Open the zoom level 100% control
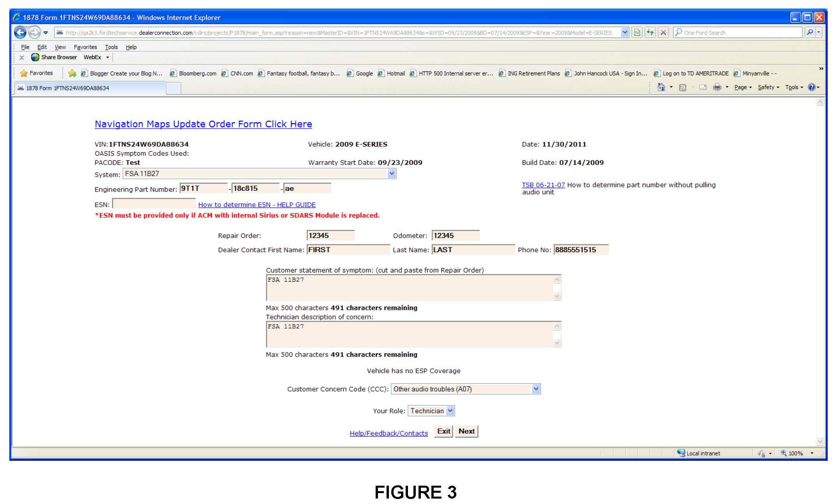This screenshot has width=837, height=504. click(795, 453)
